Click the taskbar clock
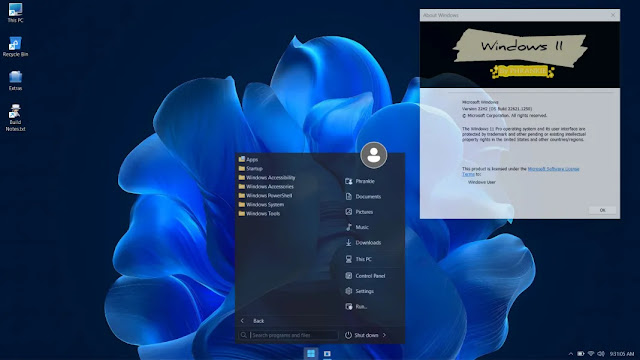 (622, 354)
